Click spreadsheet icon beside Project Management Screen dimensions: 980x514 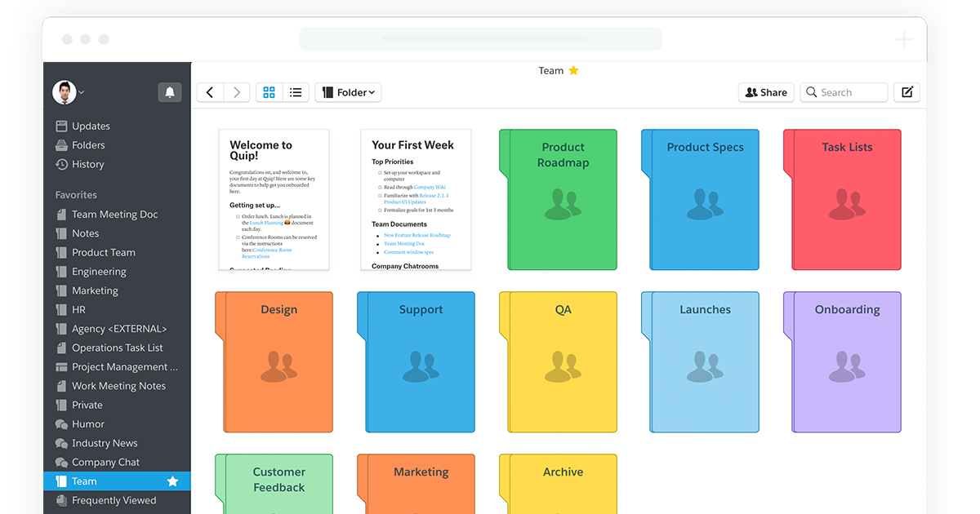pyautogui.click(x=61, y=367)
